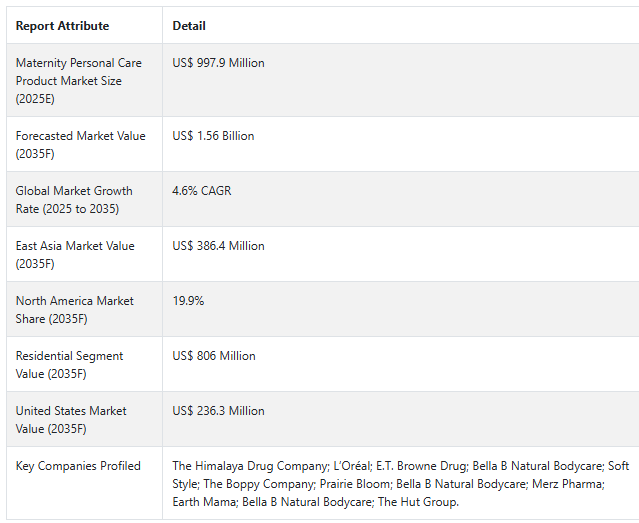Select the Key Companies Profiled cell

point(78,466)
